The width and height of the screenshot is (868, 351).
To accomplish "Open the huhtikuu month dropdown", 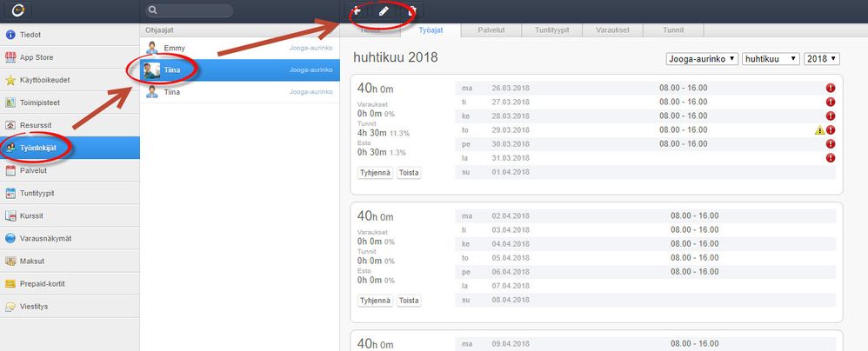I will [x=771, y=58].
